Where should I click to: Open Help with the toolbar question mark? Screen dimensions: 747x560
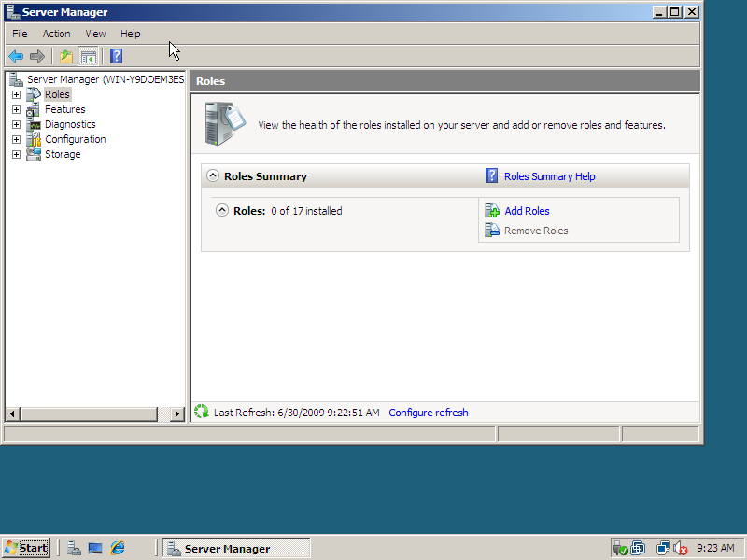point(116,57)
